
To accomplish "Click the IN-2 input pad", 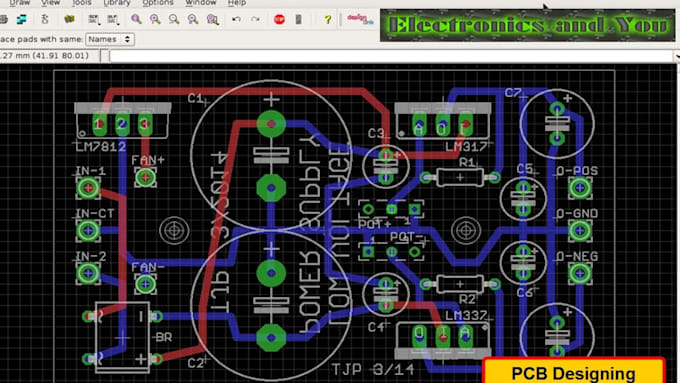I will [88, 273].
